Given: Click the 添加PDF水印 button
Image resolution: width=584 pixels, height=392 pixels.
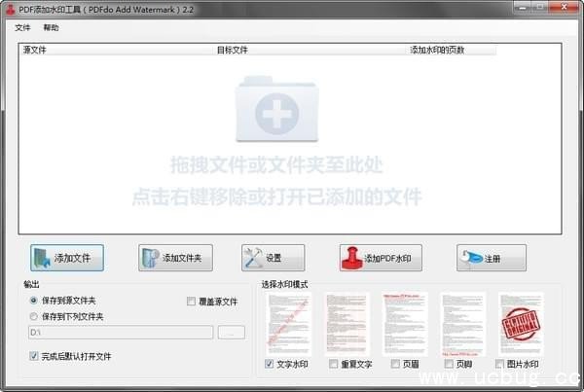Looking at the screenshot, I should coord(381,258).
